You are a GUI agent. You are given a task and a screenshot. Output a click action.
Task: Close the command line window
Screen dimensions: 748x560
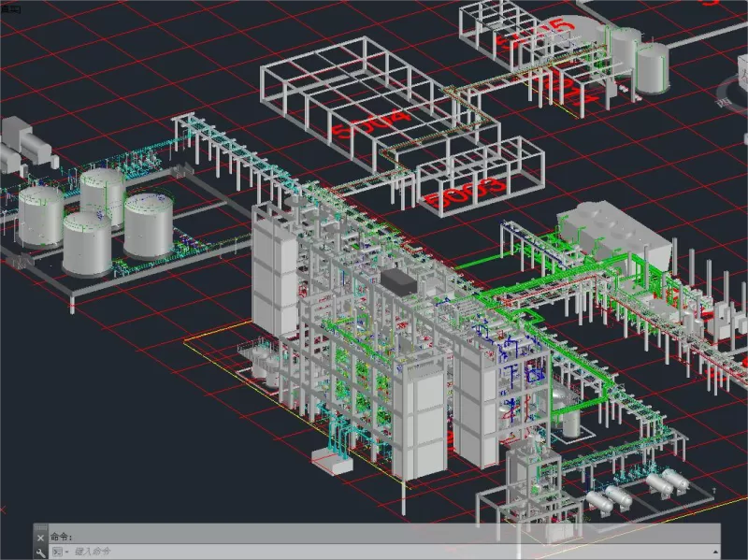40,538
